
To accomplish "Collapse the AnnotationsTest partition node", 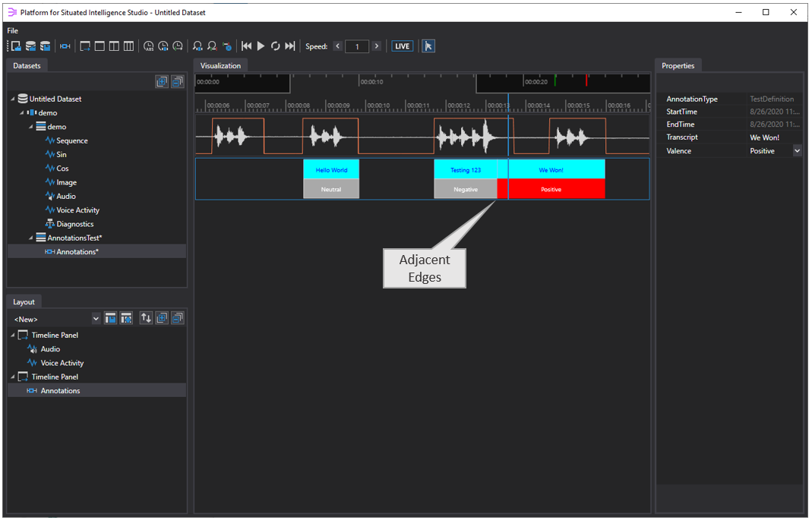I will coord(32,238).
